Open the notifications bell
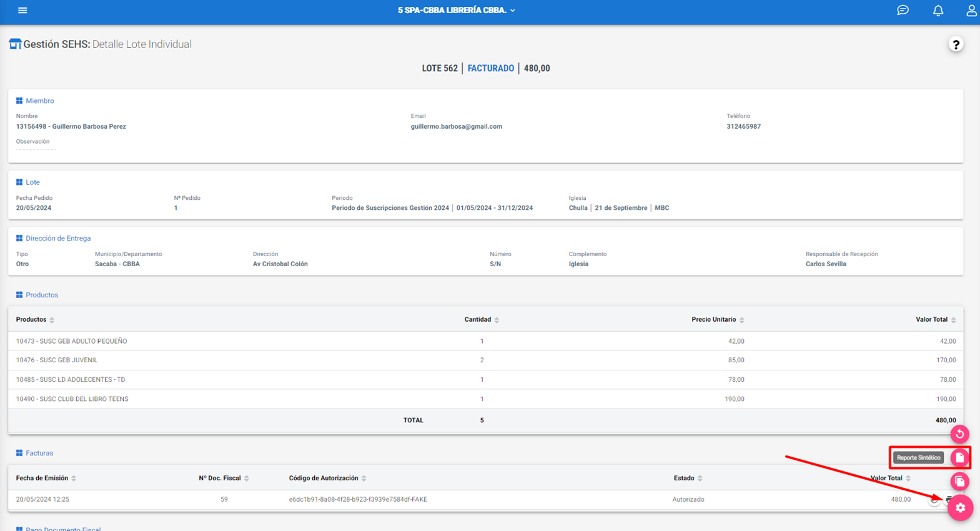Screen dimensions: 980x531 [938, 11]
